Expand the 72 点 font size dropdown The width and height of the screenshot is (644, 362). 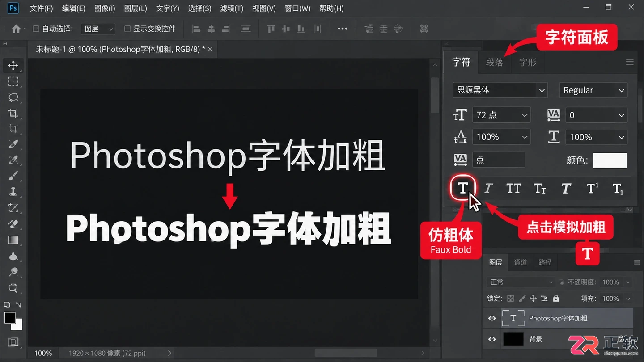coord(501,115)
